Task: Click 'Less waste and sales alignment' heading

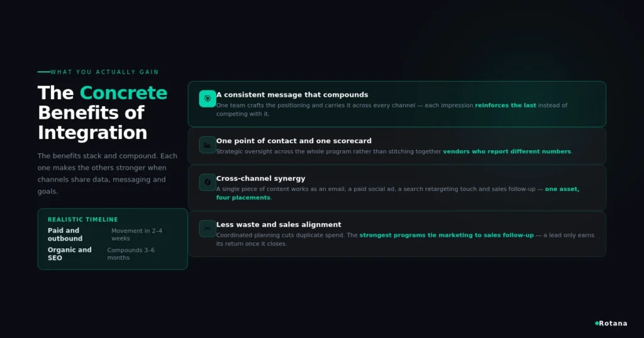Action: pyautogui.click(x=279, y=224)
